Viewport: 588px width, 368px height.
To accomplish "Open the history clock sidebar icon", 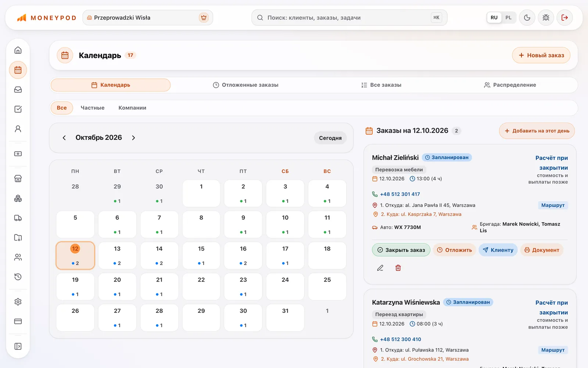I will (x=18, y=277).
